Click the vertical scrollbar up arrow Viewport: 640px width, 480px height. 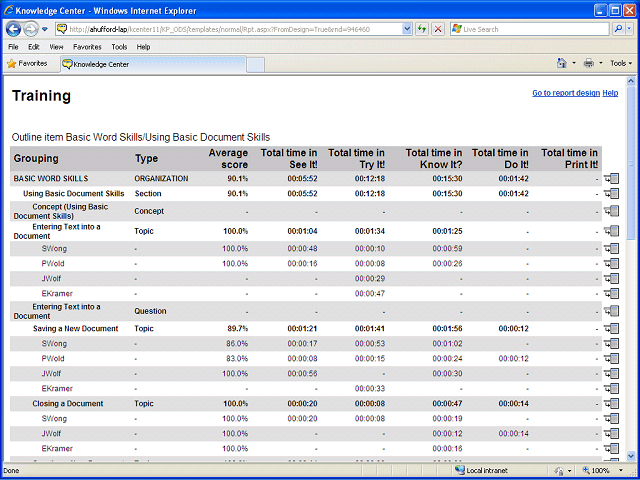point(631,81)
